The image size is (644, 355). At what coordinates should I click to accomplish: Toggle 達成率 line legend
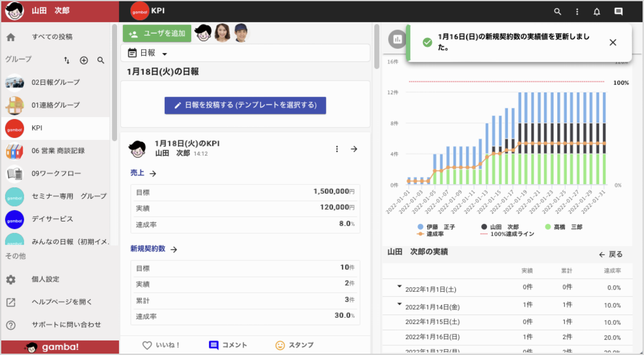pos(430,234)
